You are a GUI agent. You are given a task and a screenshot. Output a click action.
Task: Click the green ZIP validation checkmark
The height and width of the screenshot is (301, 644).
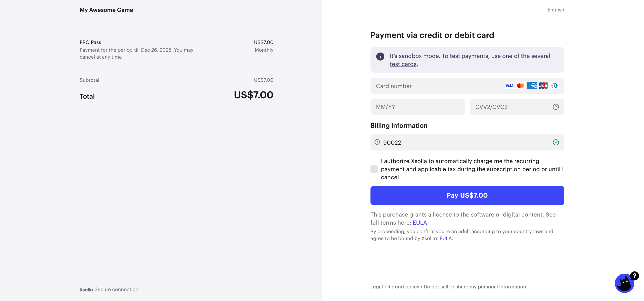[556, 142]
